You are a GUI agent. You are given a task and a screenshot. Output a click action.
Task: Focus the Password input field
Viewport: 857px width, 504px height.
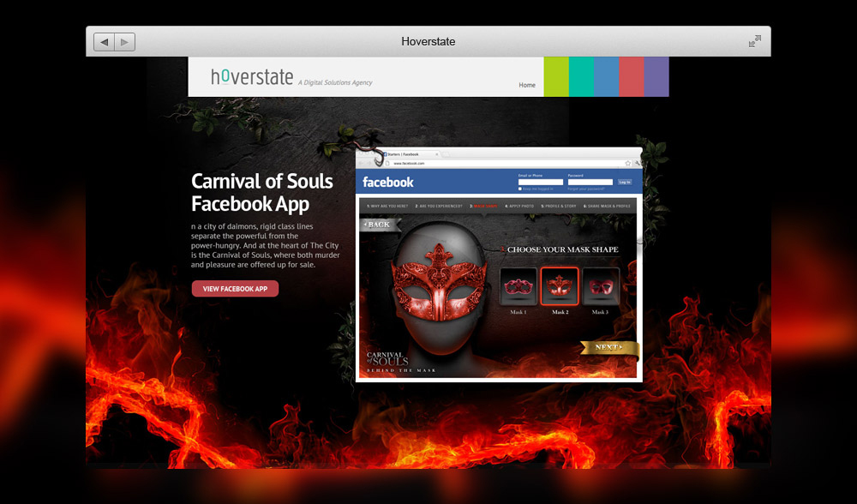(590, 182)
